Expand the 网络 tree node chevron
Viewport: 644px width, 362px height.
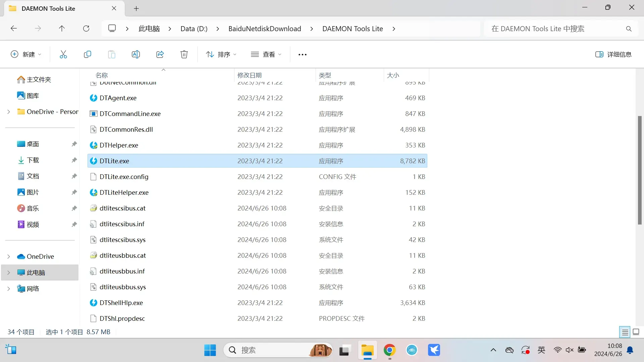(9, 289)
